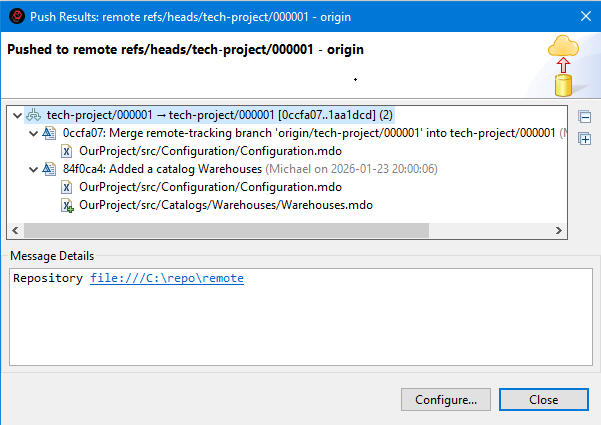Viewport: 601px width, 425px height.
Task: Open the file:///C:\repo\remote repository link
Action: point(166,278)
